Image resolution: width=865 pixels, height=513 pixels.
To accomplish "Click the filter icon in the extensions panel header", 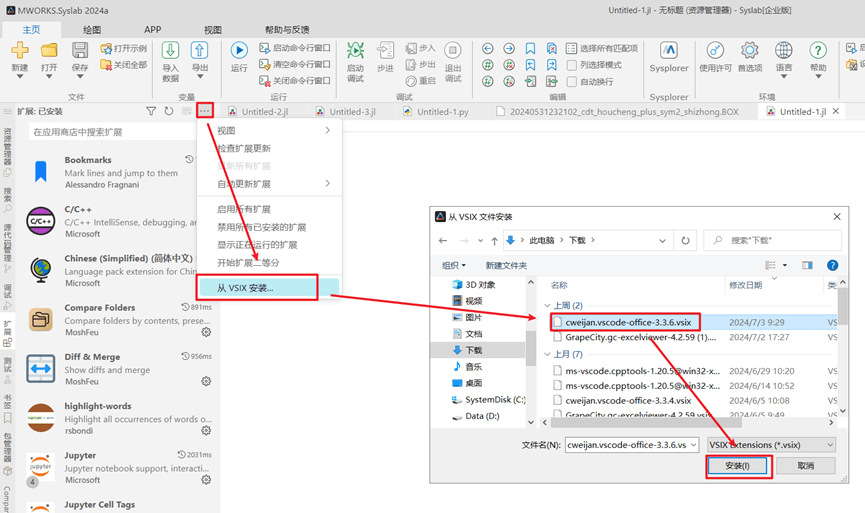I will pos(151,111).
